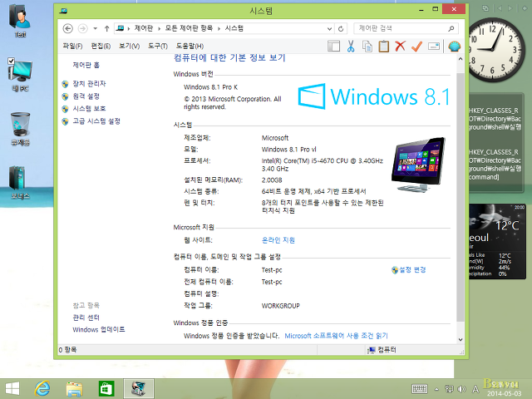Screen dimensions: 532x399
Task: Read Microsoft 소프트웨어 사용 조건 읽기 link
Action: (x=336, y=336)
